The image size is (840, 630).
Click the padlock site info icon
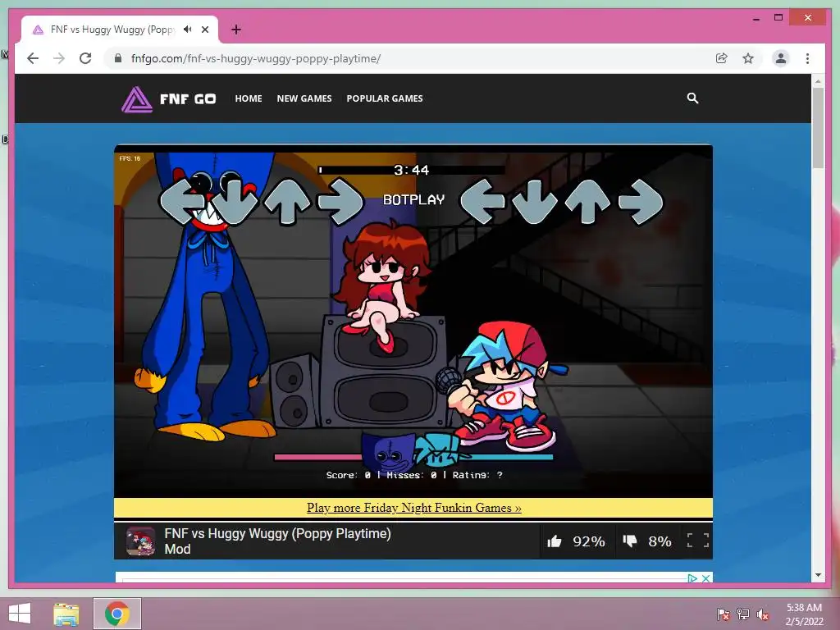(x=118, y=58)
